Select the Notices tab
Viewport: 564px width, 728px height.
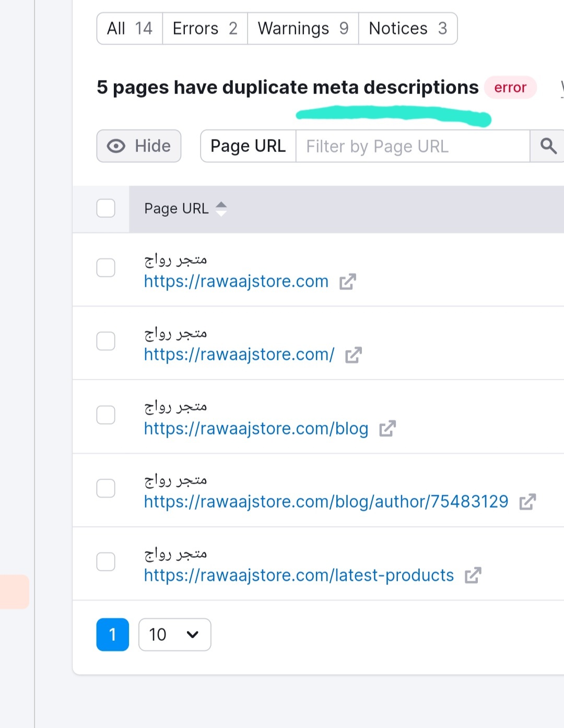(407, 29)
